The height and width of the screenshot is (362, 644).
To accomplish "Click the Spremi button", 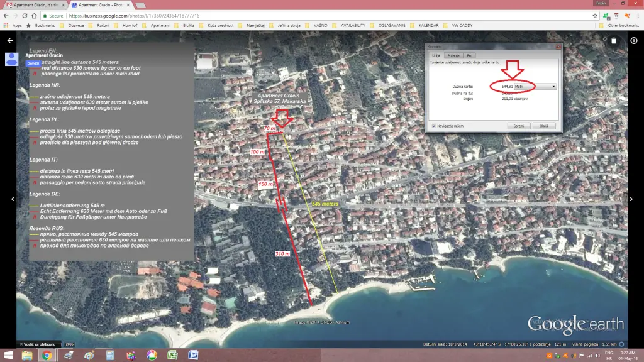I will coord(518,126).
